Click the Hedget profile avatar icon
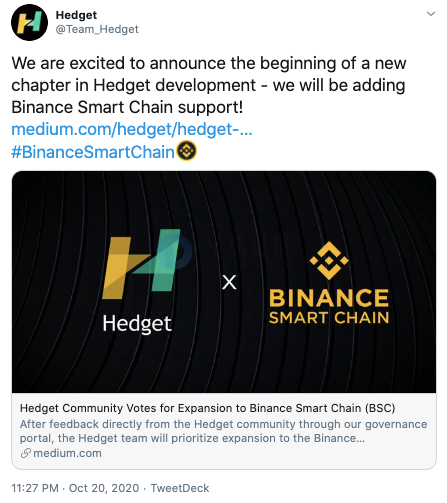Screen dimensions: 447x503 click(x=29, y=22)
